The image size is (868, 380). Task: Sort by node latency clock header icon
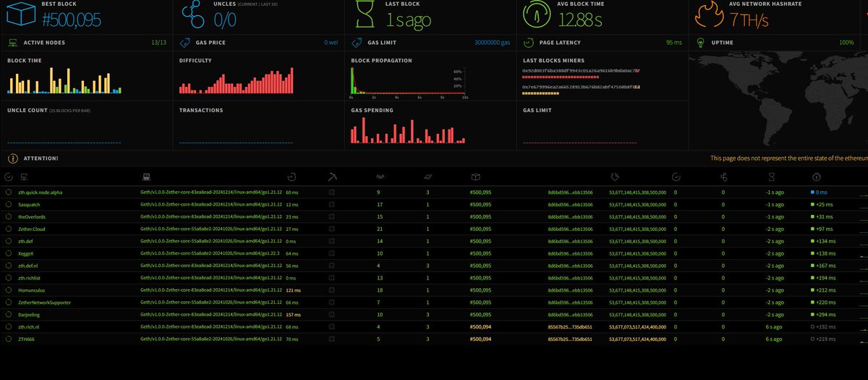pos(291,176)
